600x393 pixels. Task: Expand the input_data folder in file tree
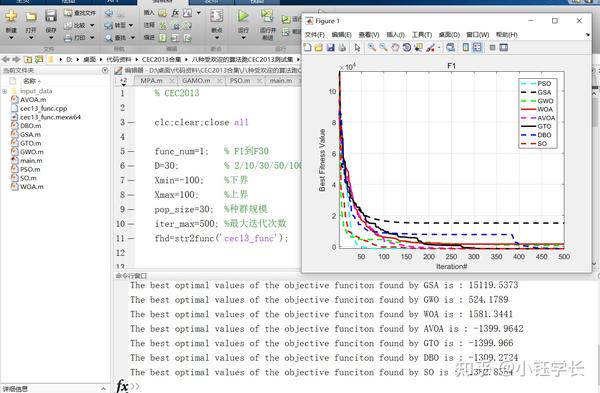click(x=5, y=91)
